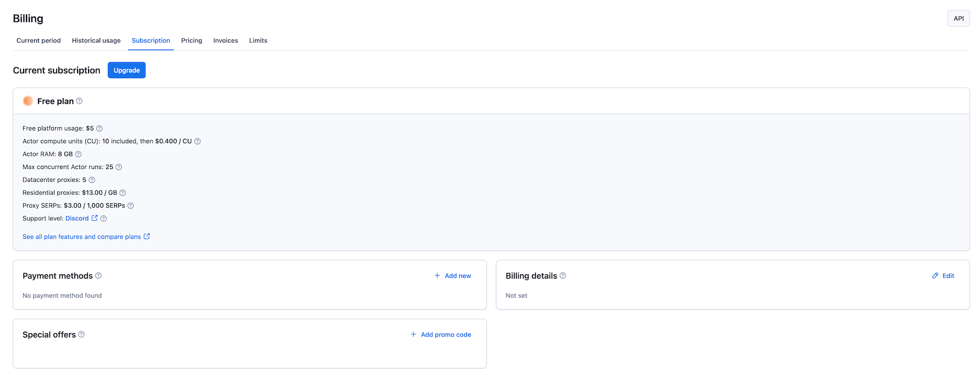Click help icon next to Payment methods
Viewport: 980px width, 375px height.
[99, 276]
